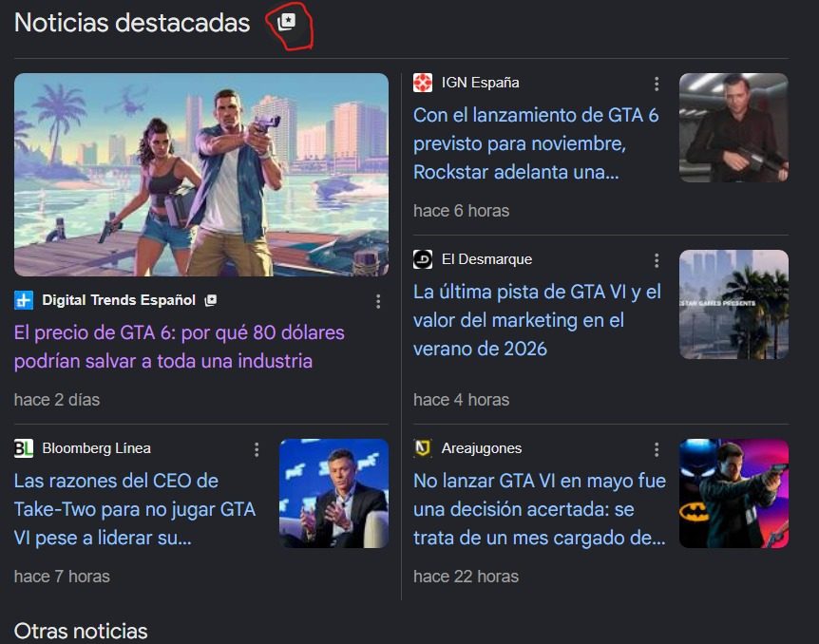Click the El Desmarque favicon
Viewport: 819px width, 644px height.
(x=423, y=259)
